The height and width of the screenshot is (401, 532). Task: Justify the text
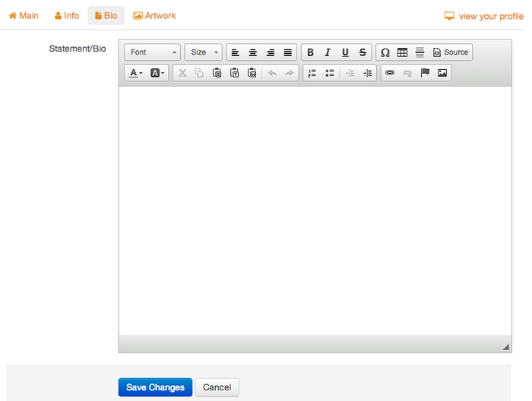click(288, 52)
